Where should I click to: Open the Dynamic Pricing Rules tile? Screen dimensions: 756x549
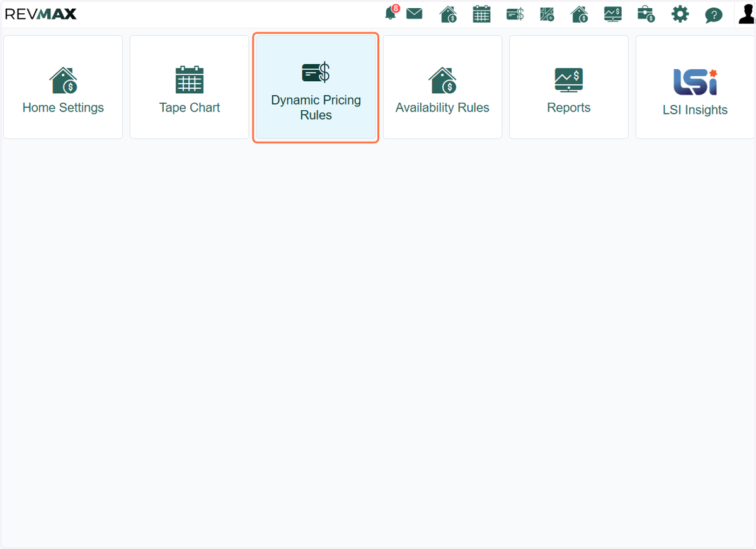coord(316,88)
